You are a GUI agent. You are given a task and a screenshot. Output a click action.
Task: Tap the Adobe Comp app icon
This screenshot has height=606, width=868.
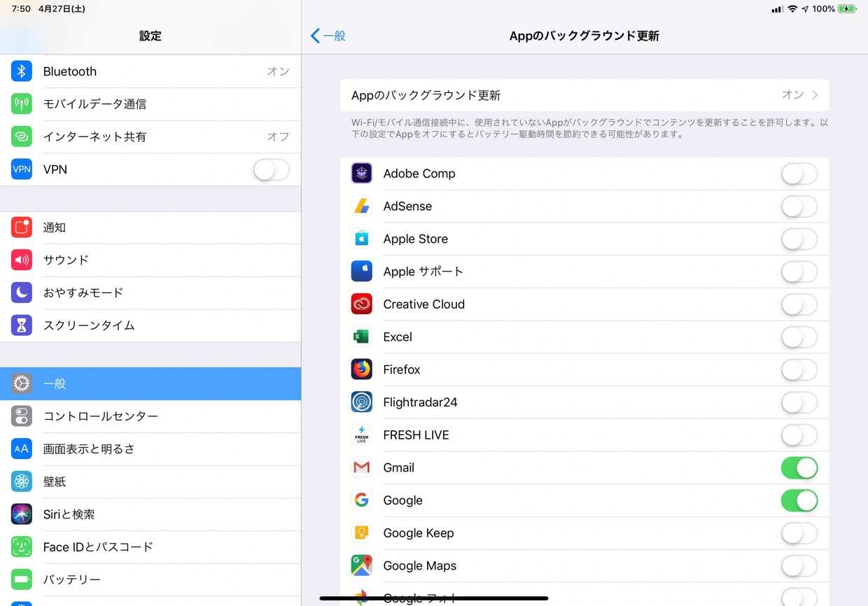(x=362, y=174)
